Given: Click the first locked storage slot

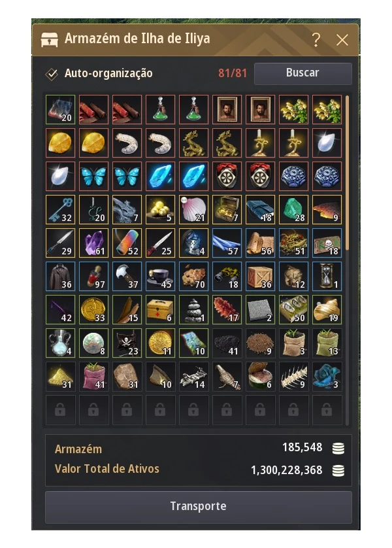Looking at the screenshot, I should pos(60,409).
